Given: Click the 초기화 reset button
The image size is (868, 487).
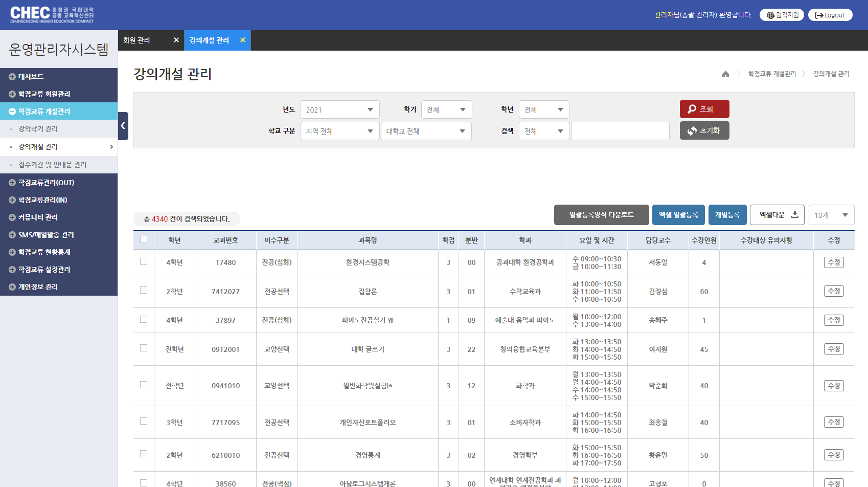Looking at the screenshot, I should [704, 130].
